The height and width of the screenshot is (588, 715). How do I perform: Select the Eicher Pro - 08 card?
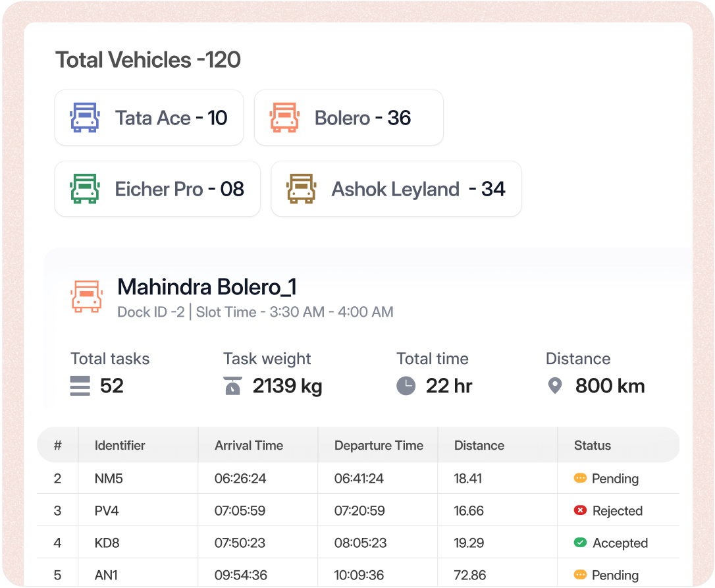(x=157, y=189)
